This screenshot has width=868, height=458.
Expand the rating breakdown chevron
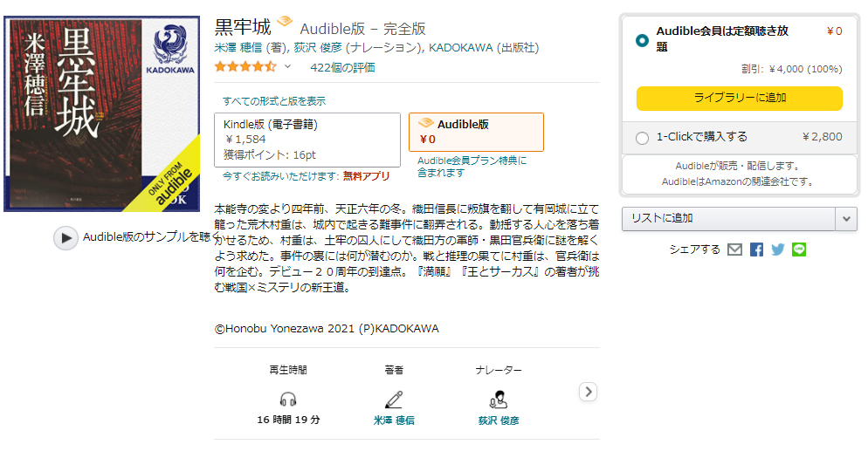coord(287,67)
